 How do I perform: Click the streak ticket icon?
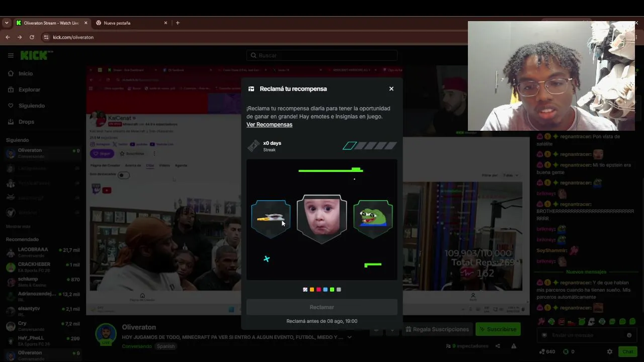[254, 146]
